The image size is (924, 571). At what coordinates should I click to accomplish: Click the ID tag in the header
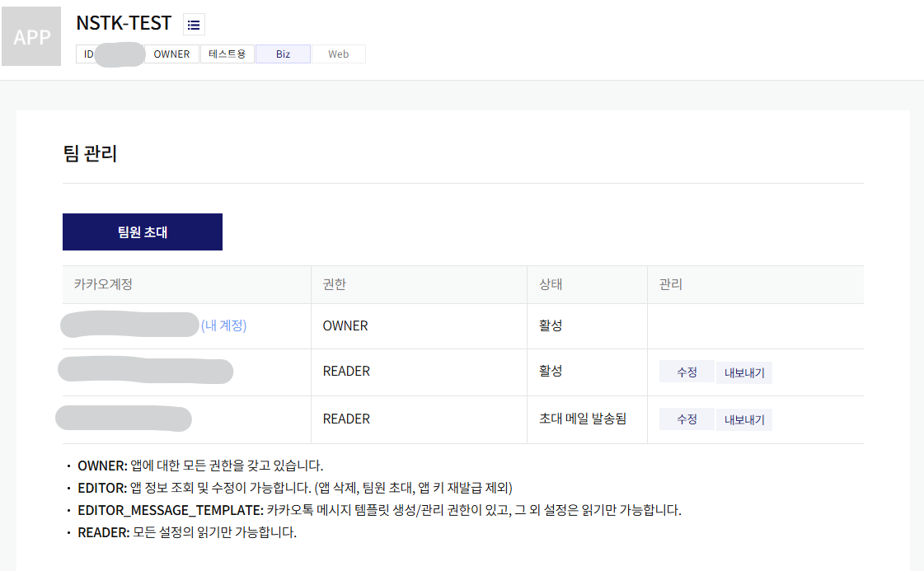point(110,54)
